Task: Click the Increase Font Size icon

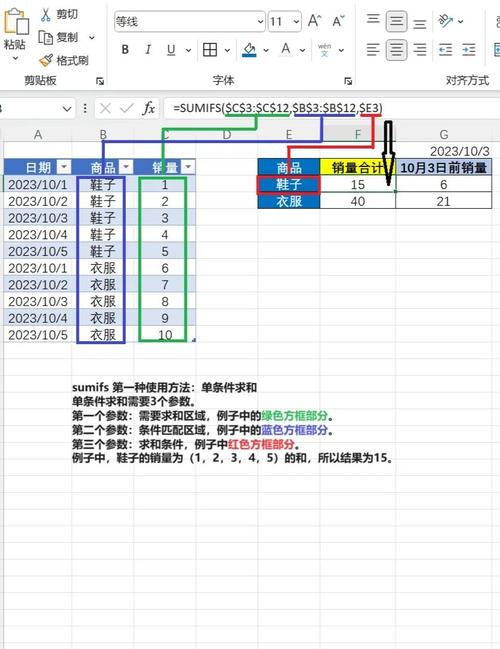Action: pyautogui.click(x=315, y=21)
